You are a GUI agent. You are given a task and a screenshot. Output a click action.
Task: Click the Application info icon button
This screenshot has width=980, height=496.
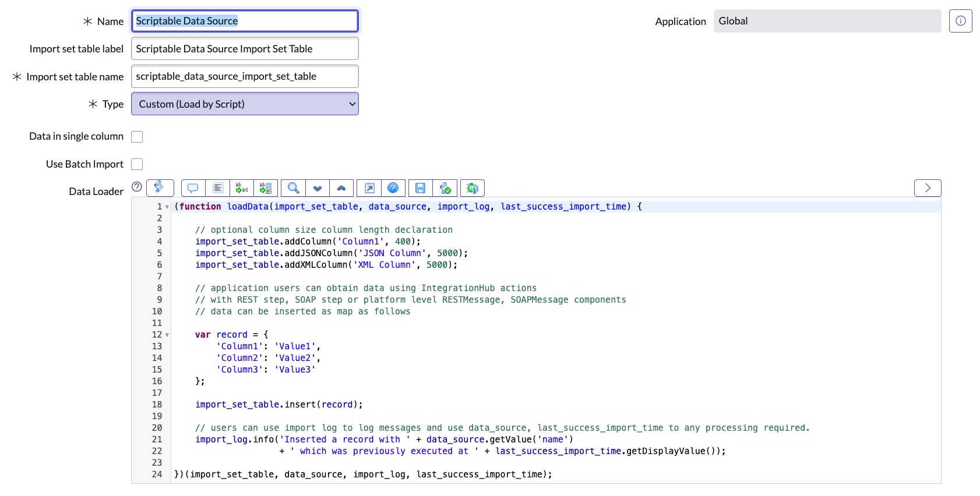960,21
